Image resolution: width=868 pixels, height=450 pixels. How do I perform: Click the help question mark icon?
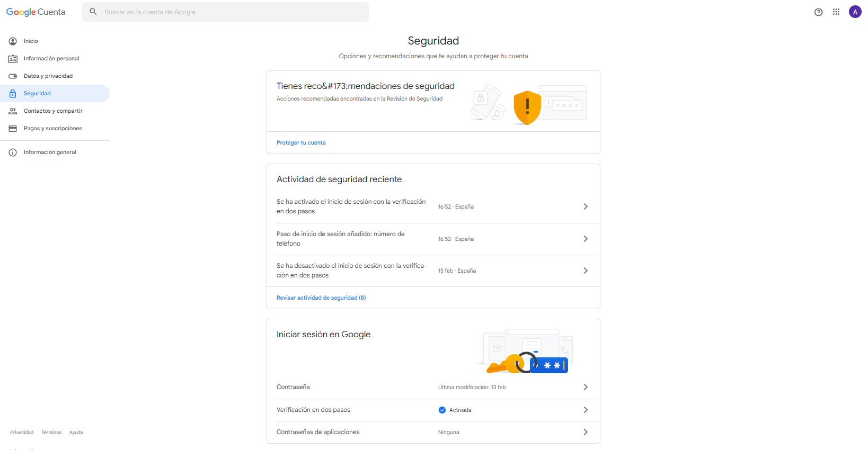(818, 12)
